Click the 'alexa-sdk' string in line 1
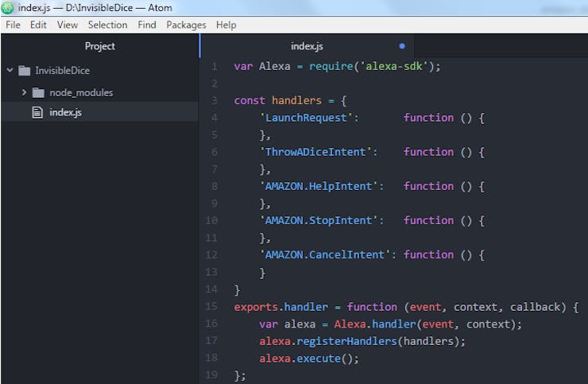 pyautogui.click(x=394, y=67)
